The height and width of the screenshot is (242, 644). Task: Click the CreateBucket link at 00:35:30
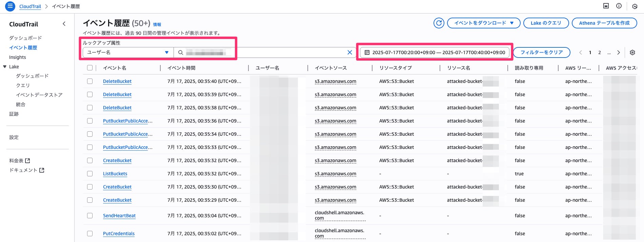(x=117, y=187)
